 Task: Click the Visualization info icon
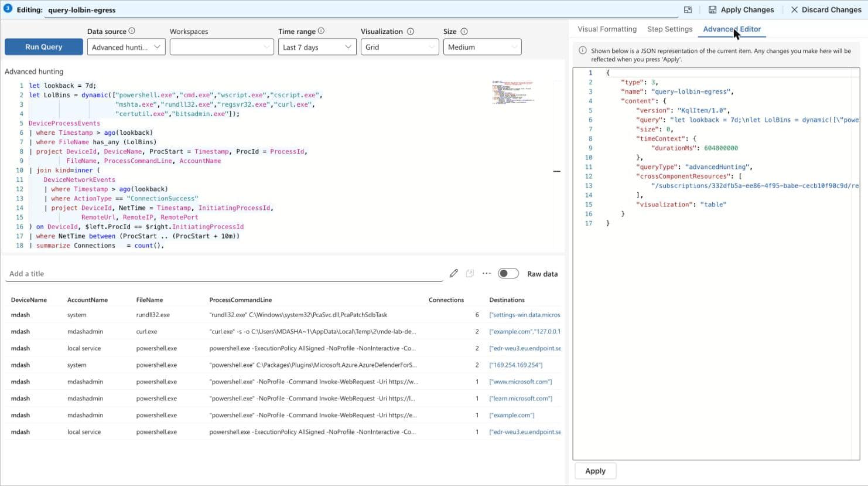[x=411, y=31]
